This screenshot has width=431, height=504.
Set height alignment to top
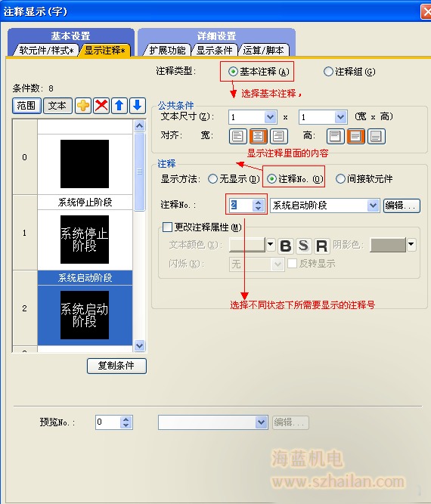click(335, 136)
